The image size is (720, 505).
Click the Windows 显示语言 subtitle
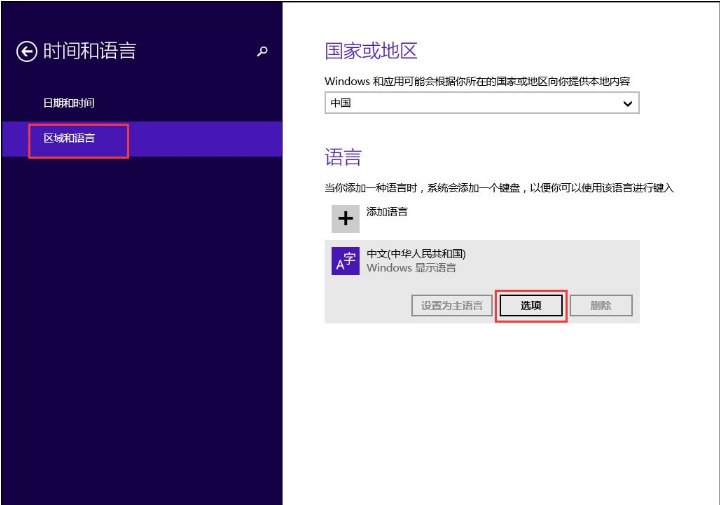click(x=411, y=268)
